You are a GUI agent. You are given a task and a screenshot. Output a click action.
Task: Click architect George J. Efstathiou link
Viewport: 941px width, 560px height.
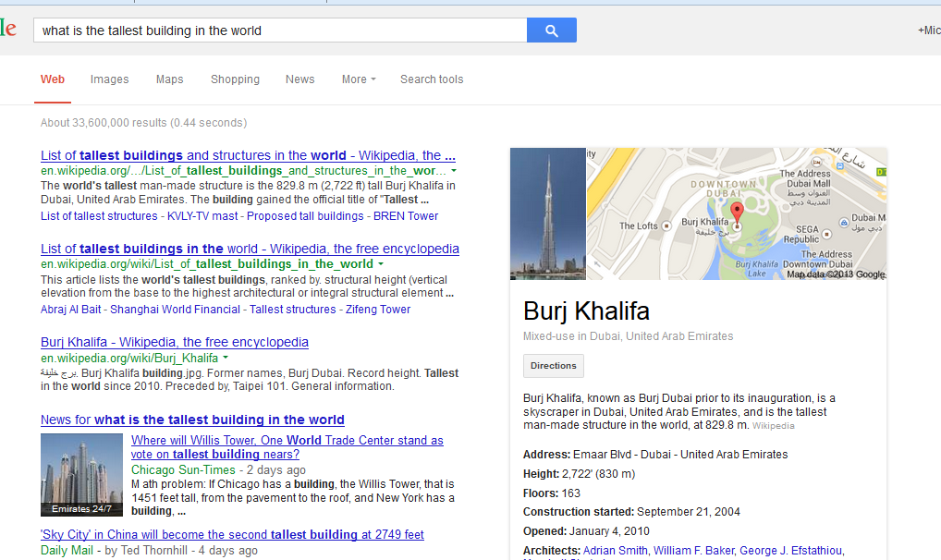791,551
